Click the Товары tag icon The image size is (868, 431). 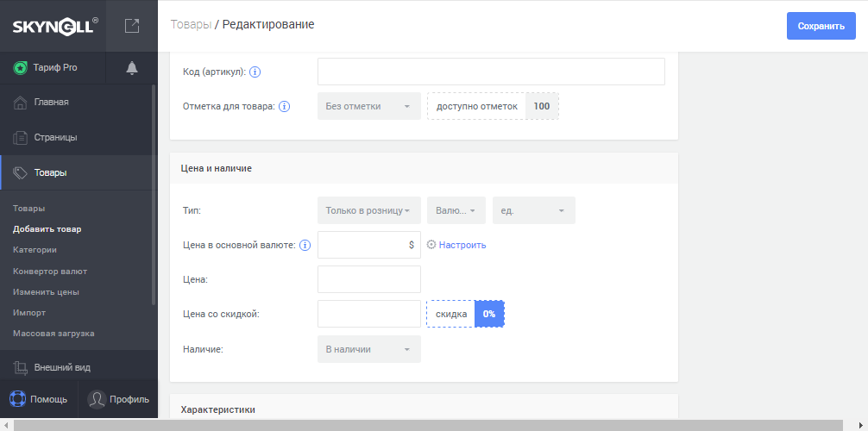[21, 172]
